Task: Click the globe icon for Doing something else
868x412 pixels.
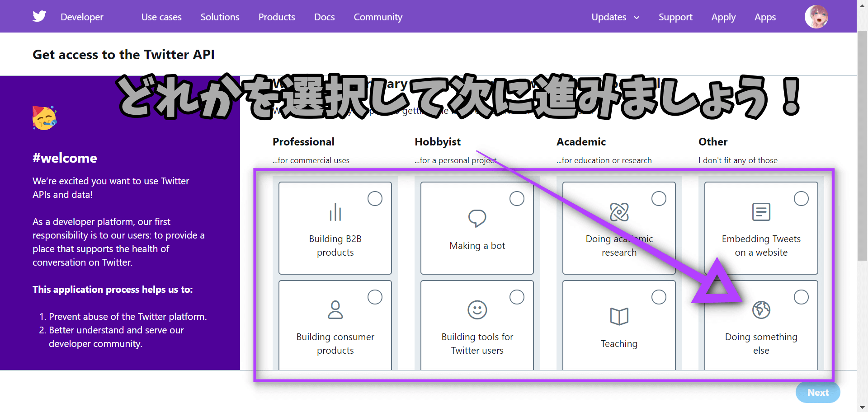Action: pyautogui.click(x=761, y=310)
